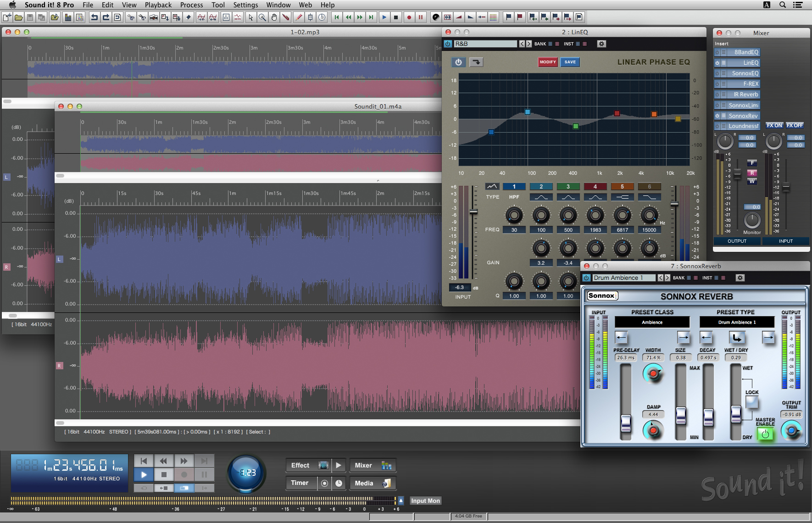Click FX OFF in the Mixer
This screenshot has width=812, height=523.
click(x=795, y=125)
